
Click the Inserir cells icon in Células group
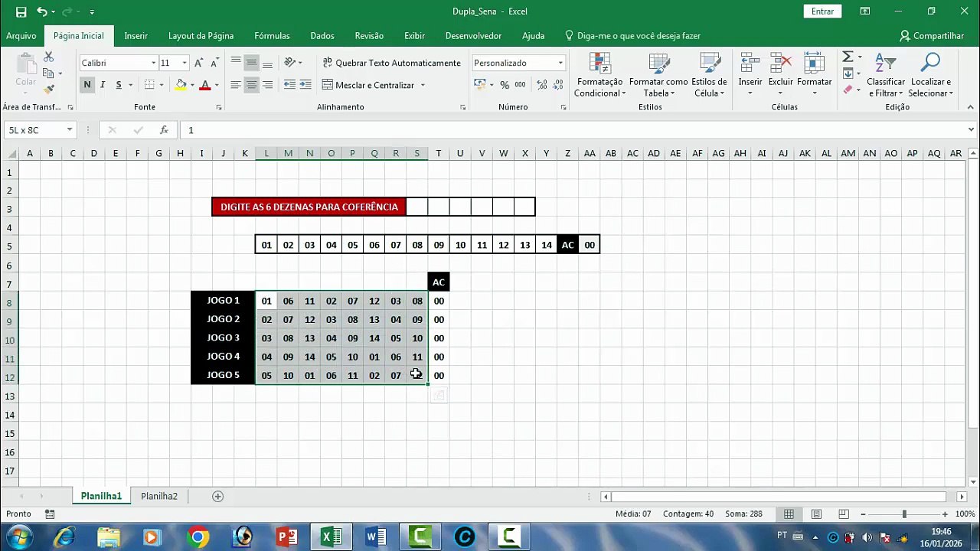750,64
